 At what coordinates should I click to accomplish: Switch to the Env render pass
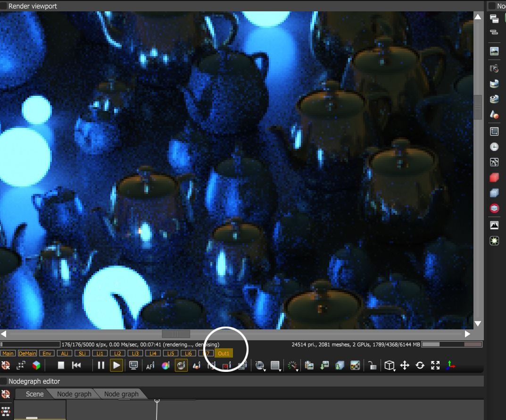pos(47,353)
